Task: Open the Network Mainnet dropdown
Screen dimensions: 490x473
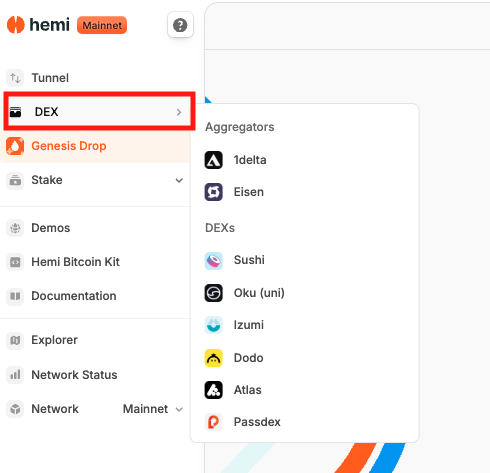Action: (x=153, y=409)
